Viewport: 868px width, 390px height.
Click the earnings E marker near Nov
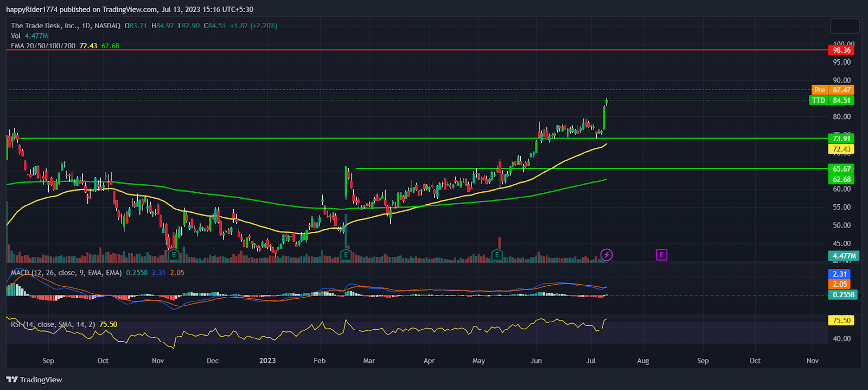coord(173,255)
